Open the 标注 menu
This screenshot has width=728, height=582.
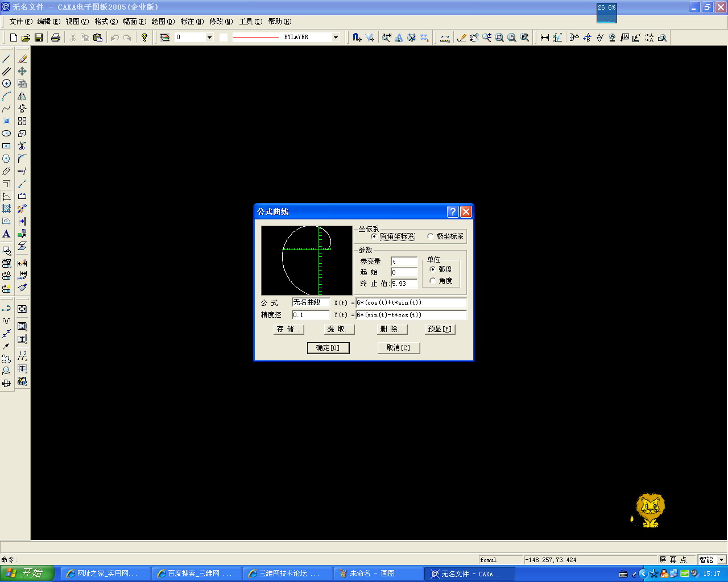point(192,22)
